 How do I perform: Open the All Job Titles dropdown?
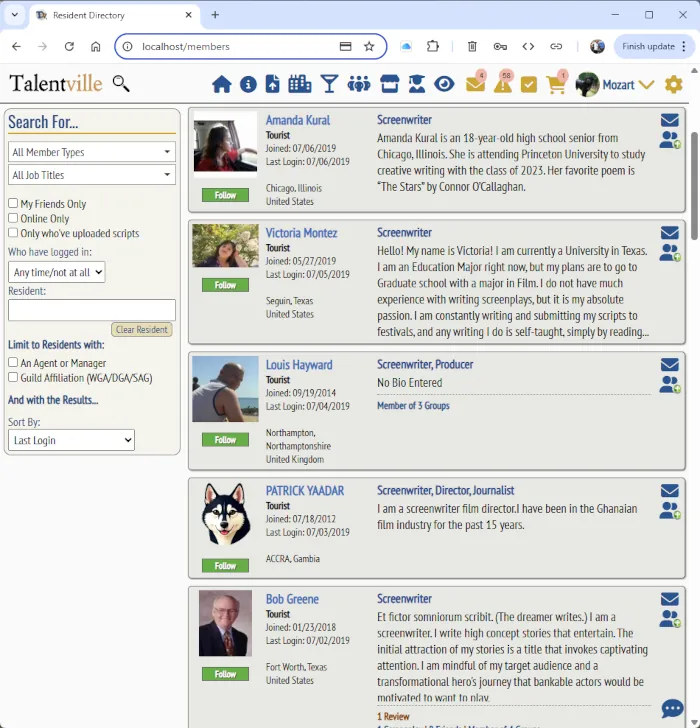[x=92, y=175]
